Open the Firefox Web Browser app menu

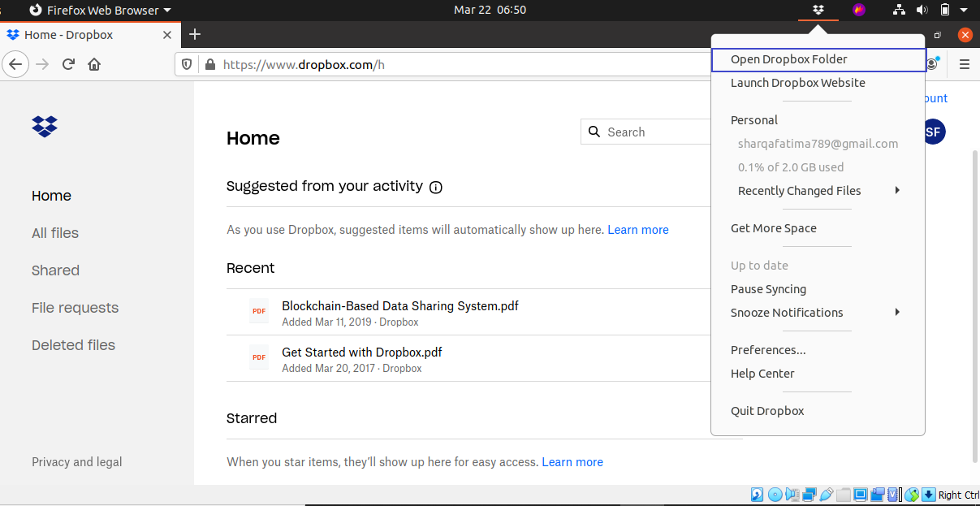100,10
